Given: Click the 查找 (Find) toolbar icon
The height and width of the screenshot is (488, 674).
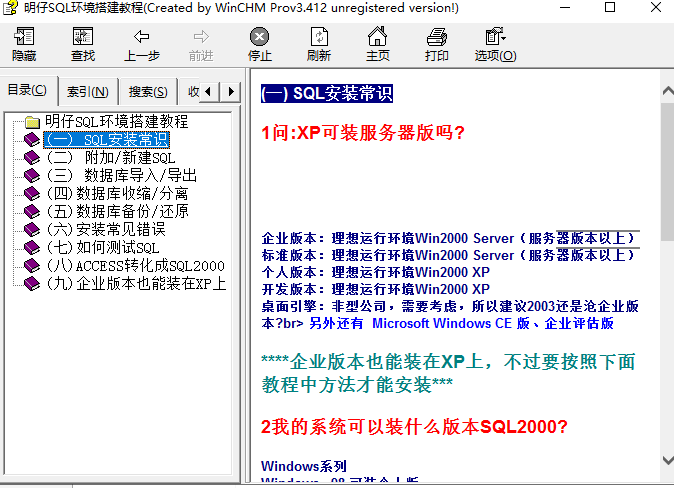Looking at the screenshot, I should pyautogui.click(x=83, y=44).
